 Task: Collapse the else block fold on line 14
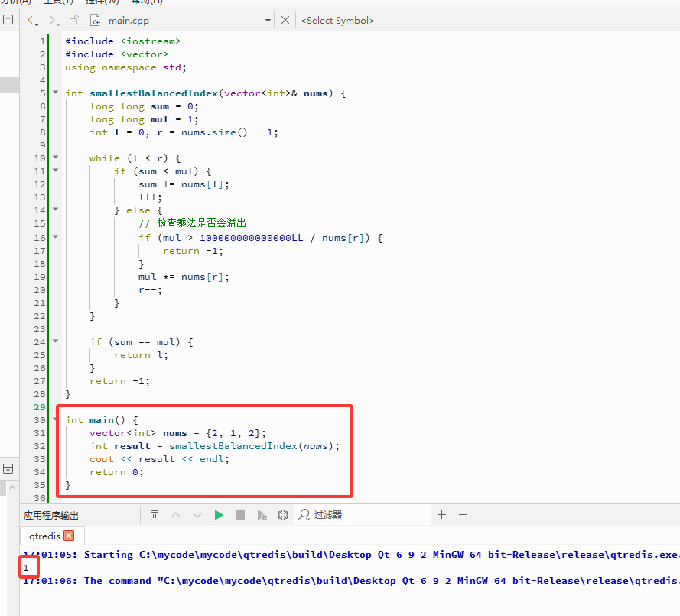(x=56, y=209)
